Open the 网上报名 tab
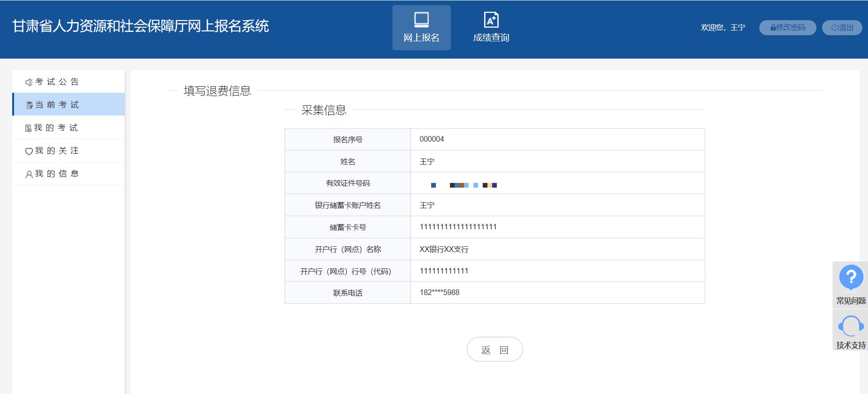The width and height of the screenshot is (868, 394). point(421,28)
